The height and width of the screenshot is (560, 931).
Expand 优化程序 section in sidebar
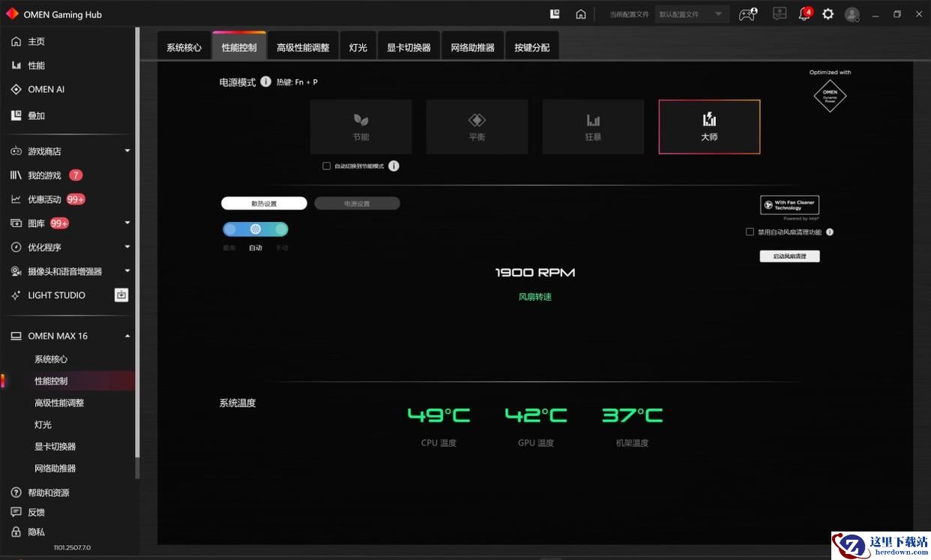127,247
